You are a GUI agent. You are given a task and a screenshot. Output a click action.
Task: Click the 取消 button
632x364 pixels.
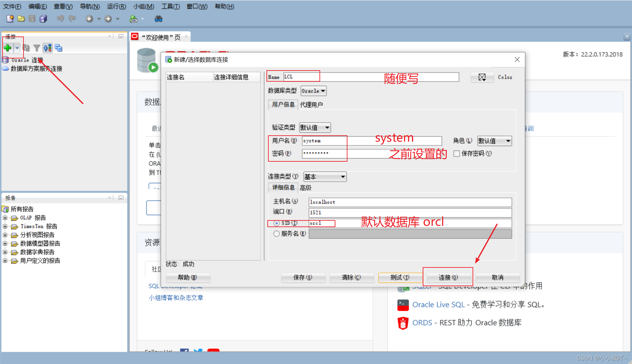[497, 278]
